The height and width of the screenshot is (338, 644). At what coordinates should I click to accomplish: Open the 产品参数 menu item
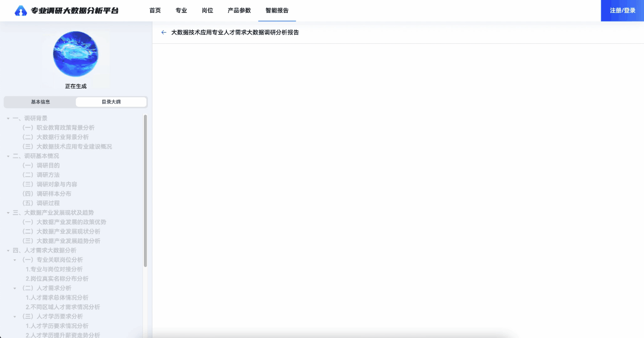click(x=239, y=10)
